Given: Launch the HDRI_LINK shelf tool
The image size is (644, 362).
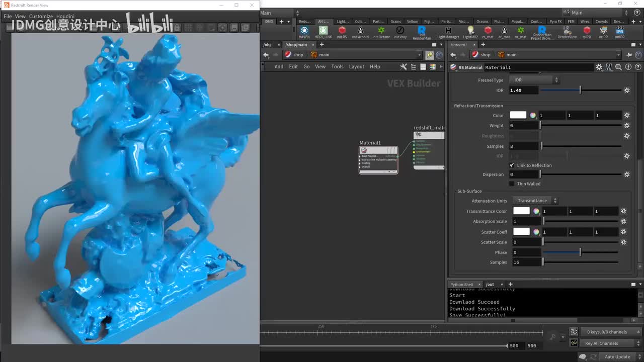Looking at the screenshot, I should 323,33.
